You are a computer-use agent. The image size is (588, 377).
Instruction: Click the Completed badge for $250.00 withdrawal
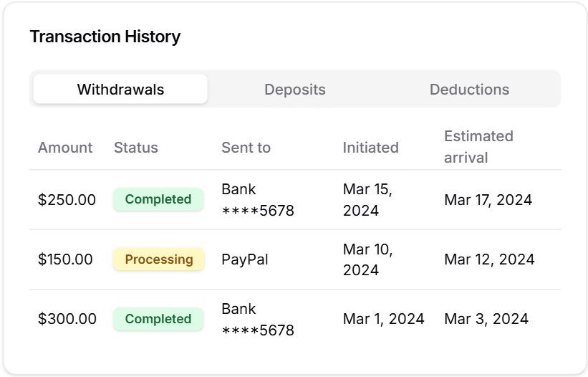tap(158, 199)
